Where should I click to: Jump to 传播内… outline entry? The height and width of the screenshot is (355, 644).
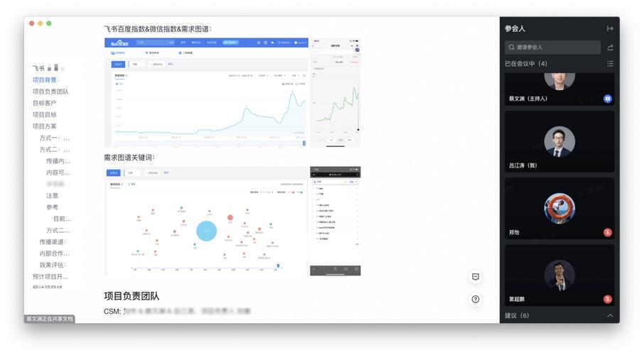click(58, 161)
